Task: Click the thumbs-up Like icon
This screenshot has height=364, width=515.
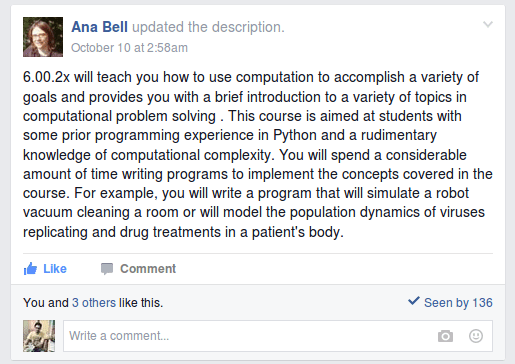Action: pyautogui.click(x=30, y=268)
